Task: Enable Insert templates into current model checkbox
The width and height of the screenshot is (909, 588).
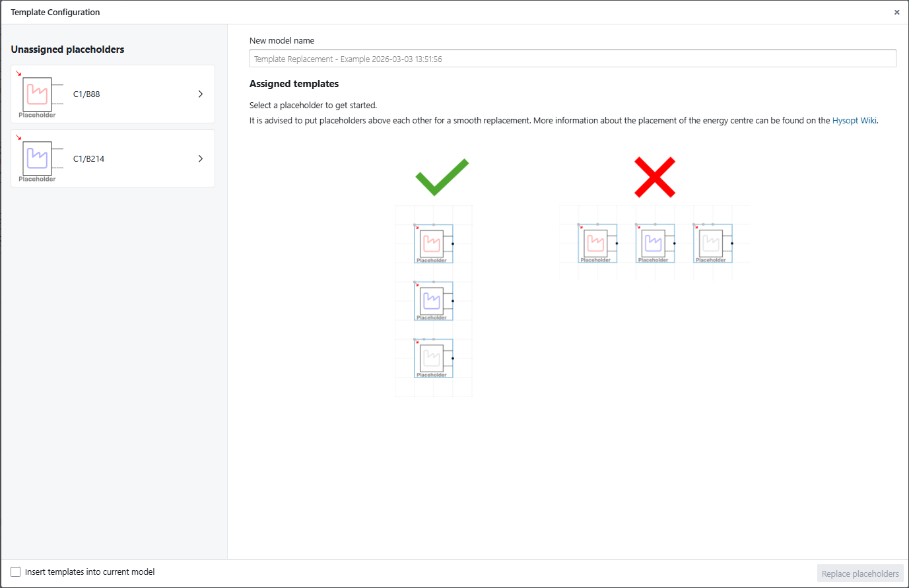Action: click(16, 572)
